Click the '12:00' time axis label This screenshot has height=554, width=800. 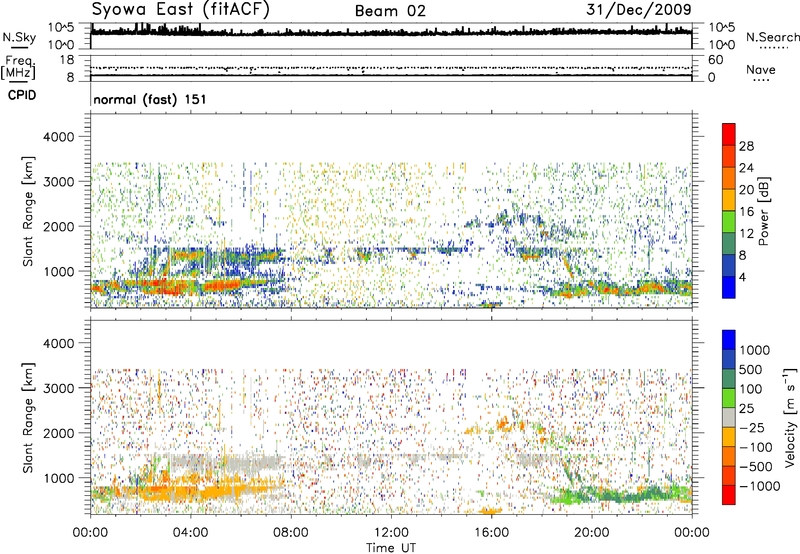(x=391, y=533)
